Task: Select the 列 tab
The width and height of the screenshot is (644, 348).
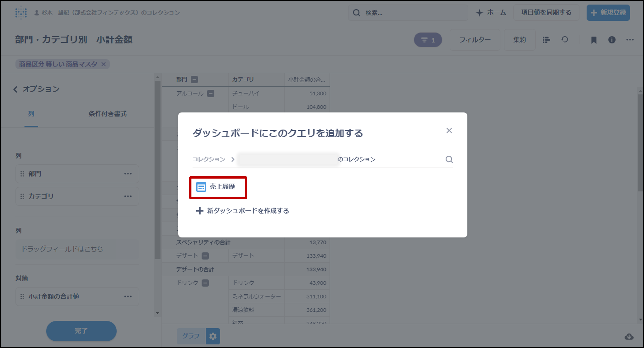Action: [31, 114]
